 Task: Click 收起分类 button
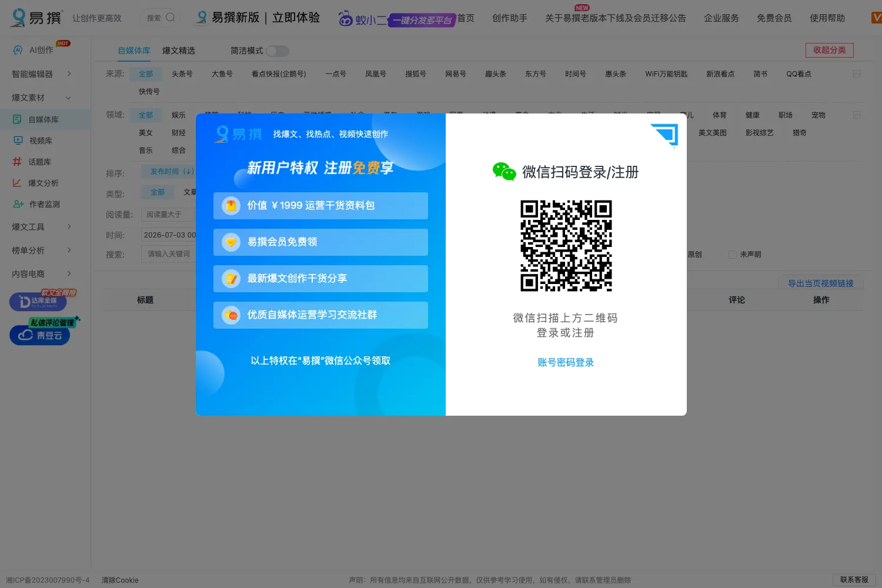(x=830, y=50)
